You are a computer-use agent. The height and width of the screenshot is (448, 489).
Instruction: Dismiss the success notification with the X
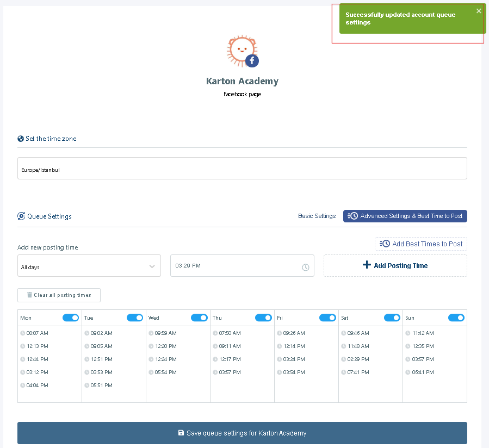[x=479, y=11]
